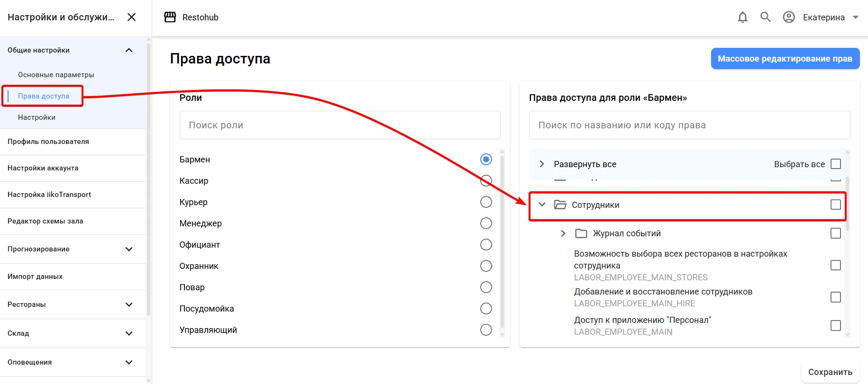The image size is (868, 384).
Task: Click the Журнал событий folder icon
Action: (x=581, y=233)
